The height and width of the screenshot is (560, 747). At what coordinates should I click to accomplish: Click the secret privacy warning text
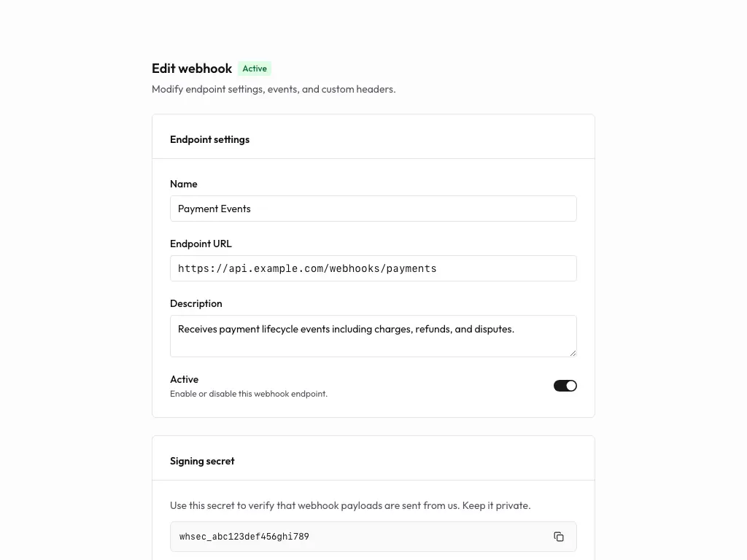(350, 505)
